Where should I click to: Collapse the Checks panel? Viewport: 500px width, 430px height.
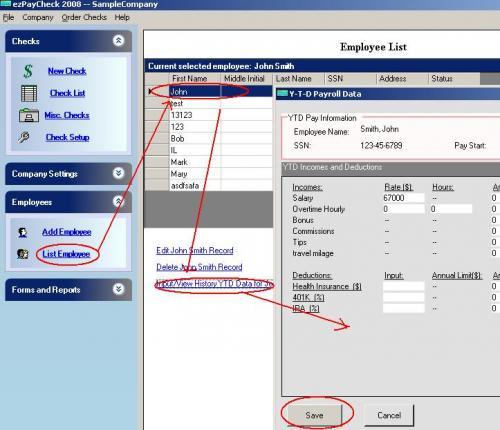118,41
